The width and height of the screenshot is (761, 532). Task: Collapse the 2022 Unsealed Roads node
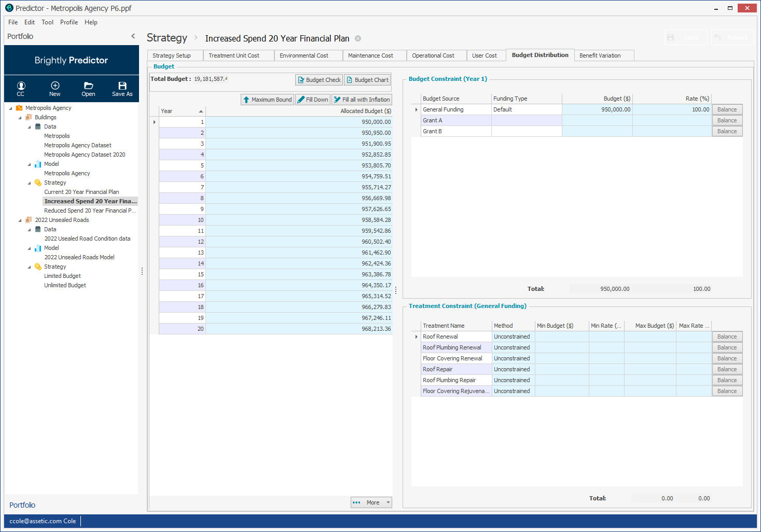coord(20,220)
